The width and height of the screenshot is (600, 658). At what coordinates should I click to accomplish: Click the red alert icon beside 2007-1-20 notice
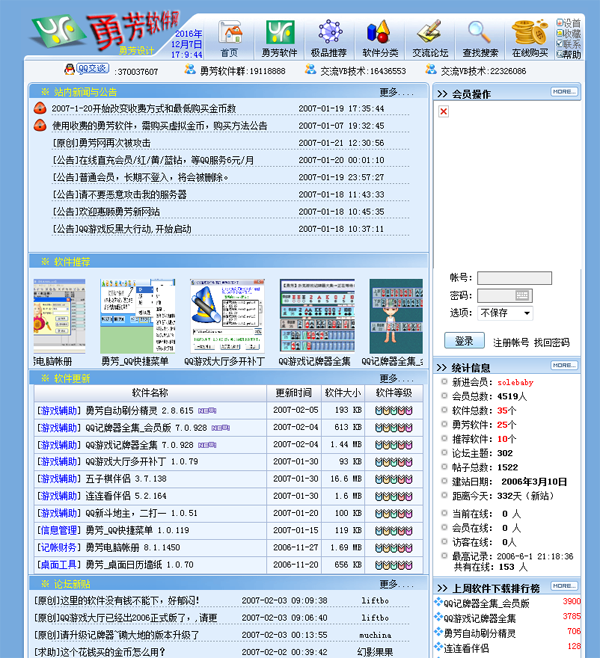pos(40,108)
